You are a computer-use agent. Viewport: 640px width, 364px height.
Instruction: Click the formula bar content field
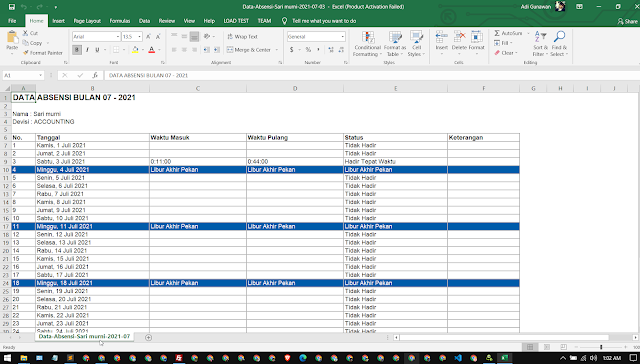click(371, 75)
